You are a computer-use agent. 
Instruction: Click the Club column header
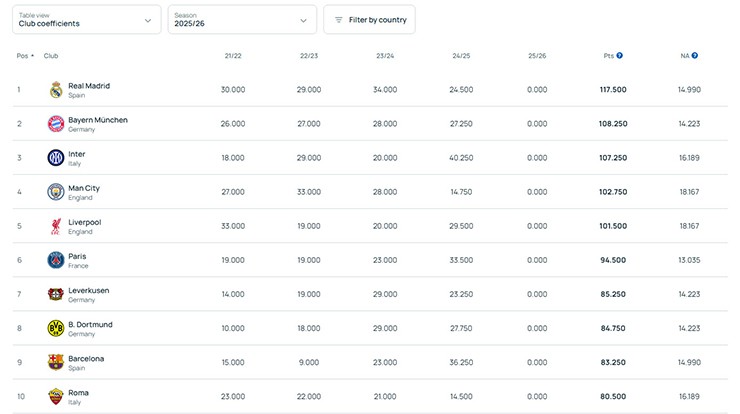[51, 56]
